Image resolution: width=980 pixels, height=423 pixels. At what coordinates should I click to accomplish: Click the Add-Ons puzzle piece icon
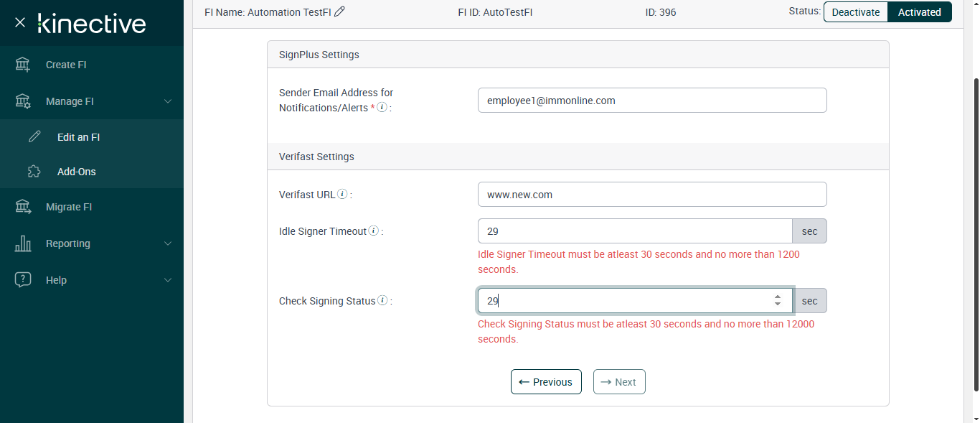(34, 172)
